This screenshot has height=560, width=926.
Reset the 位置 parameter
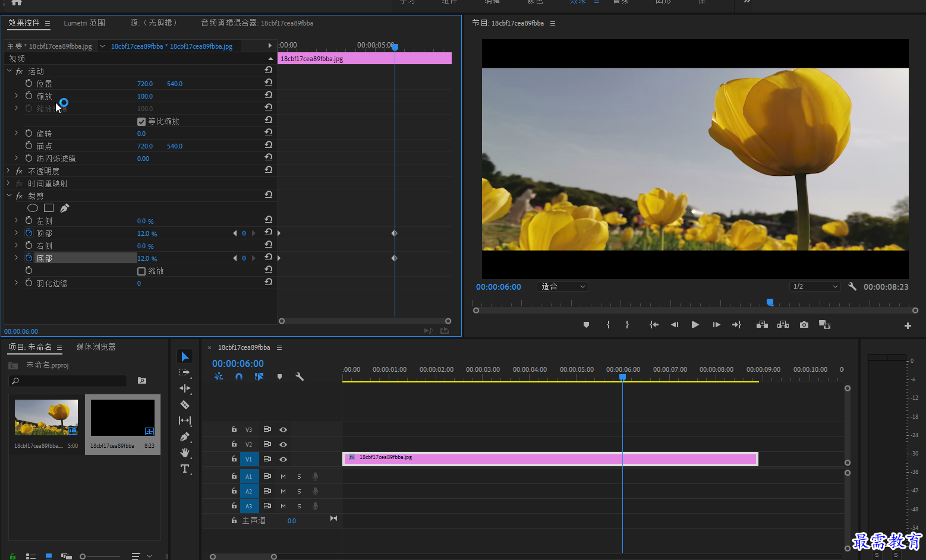click(x=269, y=83)
